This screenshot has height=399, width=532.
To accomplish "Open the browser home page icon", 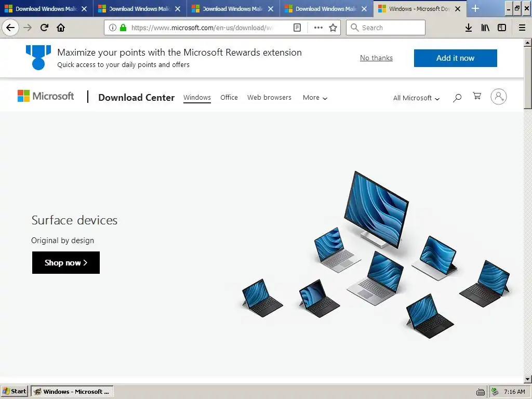I will [x=61, y=28].
